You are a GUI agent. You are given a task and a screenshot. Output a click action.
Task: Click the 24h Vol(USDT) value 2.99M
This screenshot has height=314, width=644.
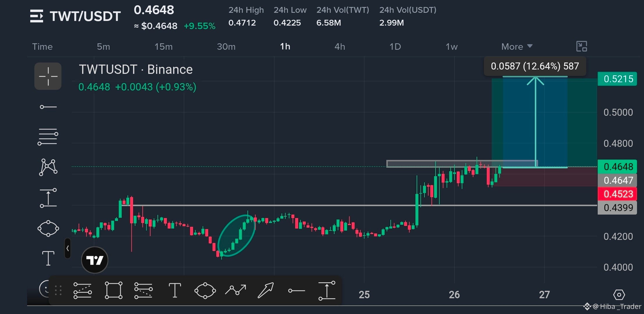click(392, 23)
